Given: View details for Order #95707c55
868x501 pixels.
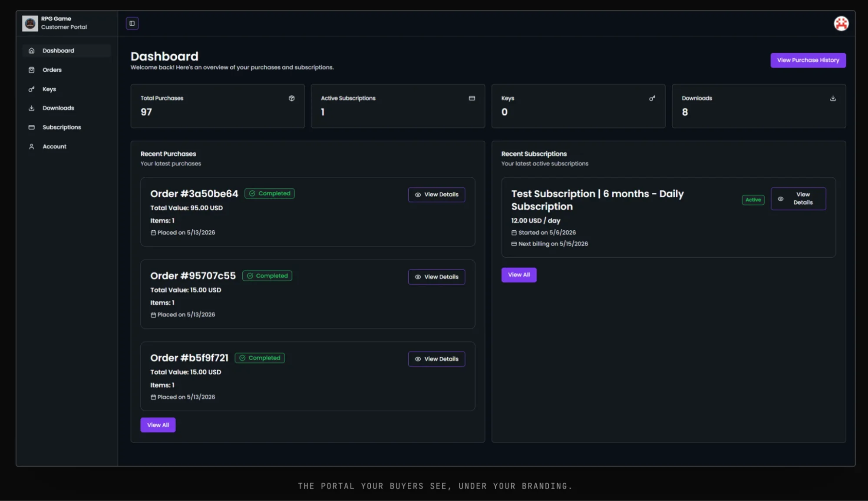Looking at the screenshot, I should tap(436, 277).
